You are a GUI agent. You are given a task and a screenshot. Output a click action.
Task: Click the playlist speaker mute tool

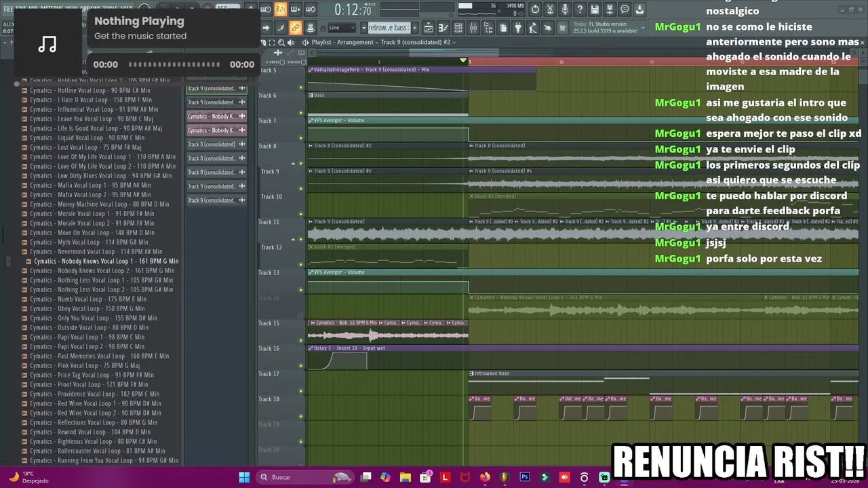[291, 43]
